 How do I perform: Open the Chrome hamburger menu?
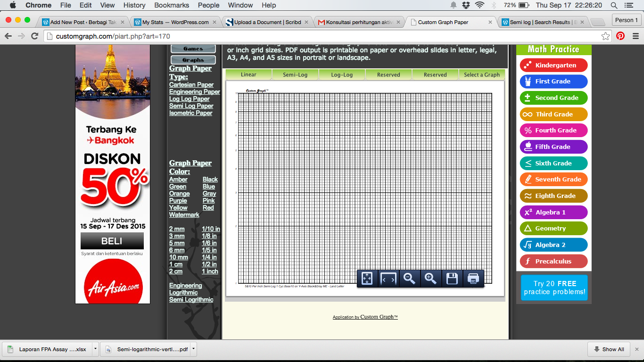tap(635, 36)
